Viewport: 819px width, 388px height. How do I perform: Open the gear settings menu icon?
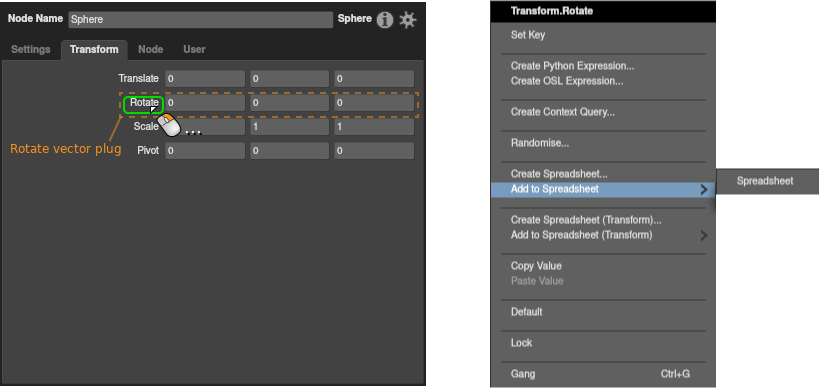(x=408, y=20)
